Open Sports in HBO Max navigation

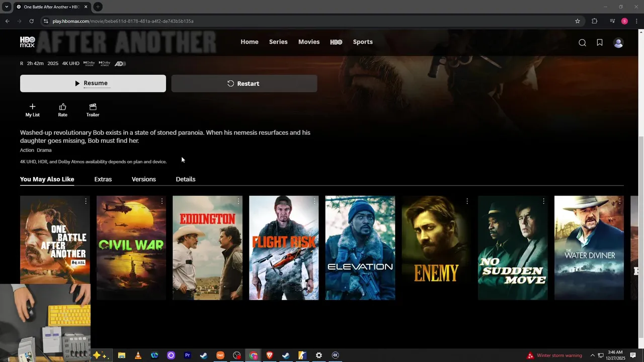[363, 42]
